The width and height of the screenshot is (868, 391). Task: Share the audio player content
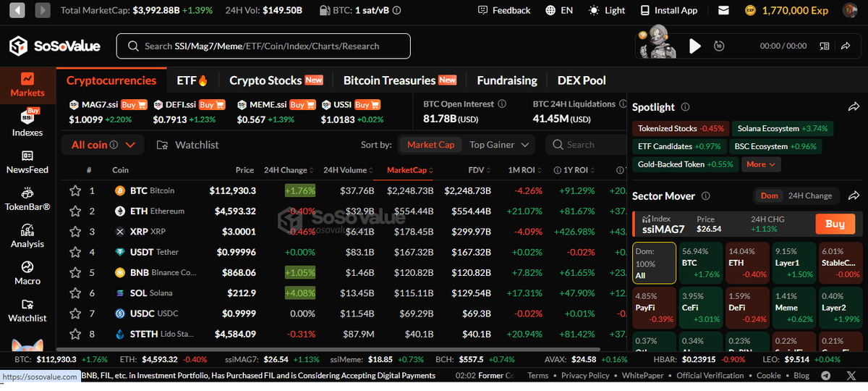click(846, 46)
